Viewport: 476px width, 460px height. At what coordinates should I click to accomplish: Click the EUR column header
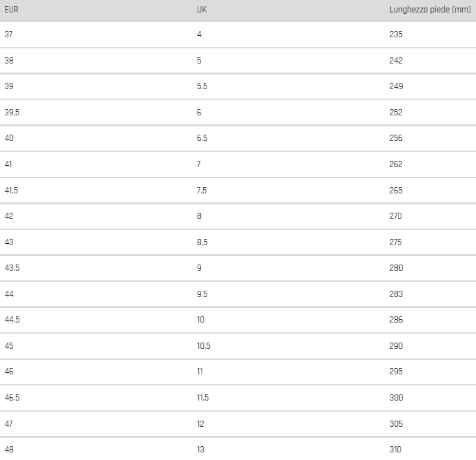pyautogui.click(x=11, y=10)
